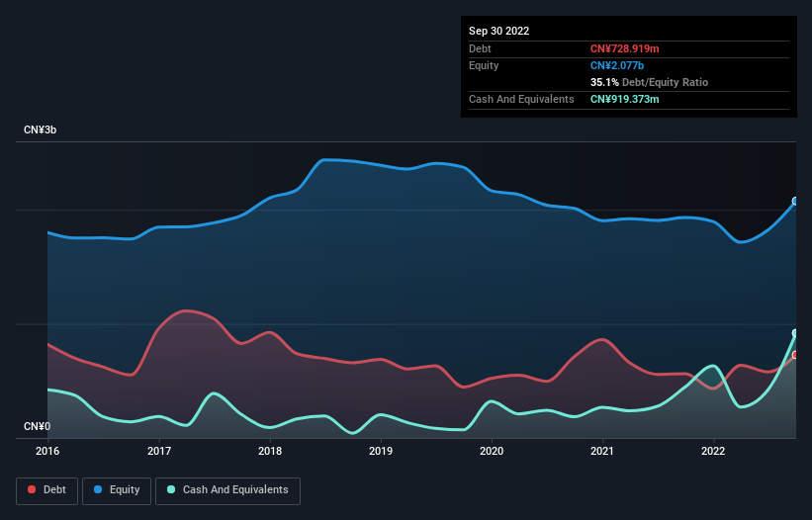
Task: Hide the Cash And Equivalents series
Action: click(227, 490)
